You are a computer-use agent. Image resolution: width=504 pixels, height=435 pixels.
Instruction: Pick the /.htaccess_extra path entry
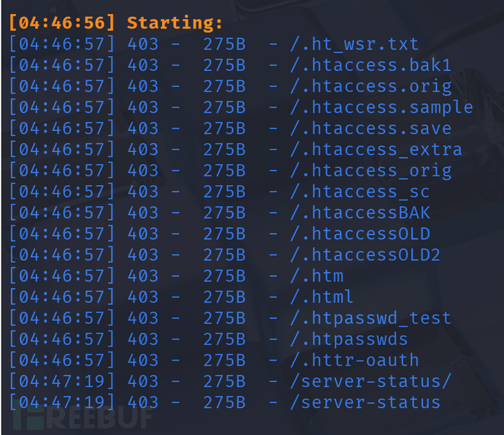pyautogui.click(x=377, y=150)
